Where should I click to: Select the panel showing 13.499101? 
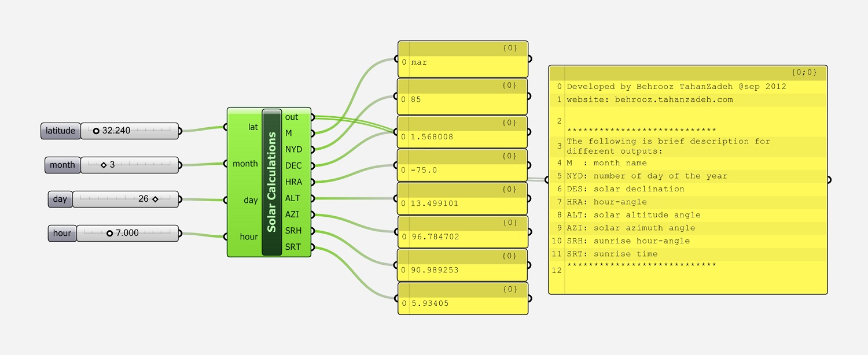click(x=463, y=204)
